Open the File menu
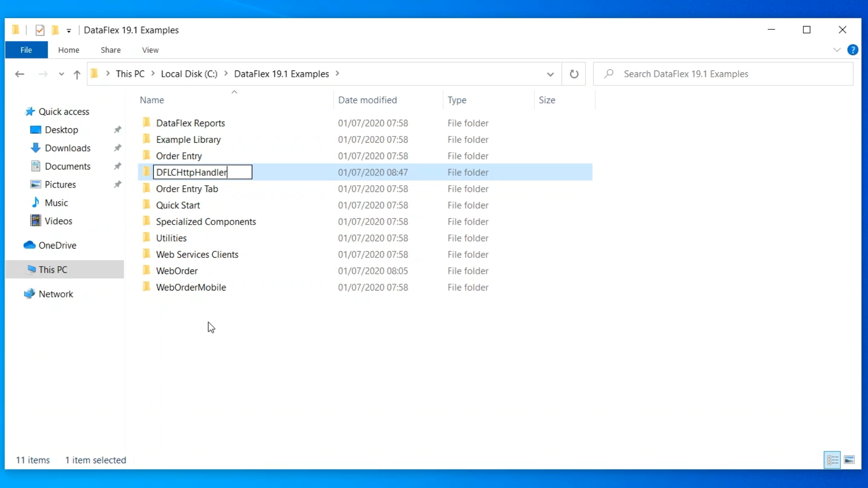Viewport: 868px width, 488px height. pyautogui.click(x=26, y=50)
